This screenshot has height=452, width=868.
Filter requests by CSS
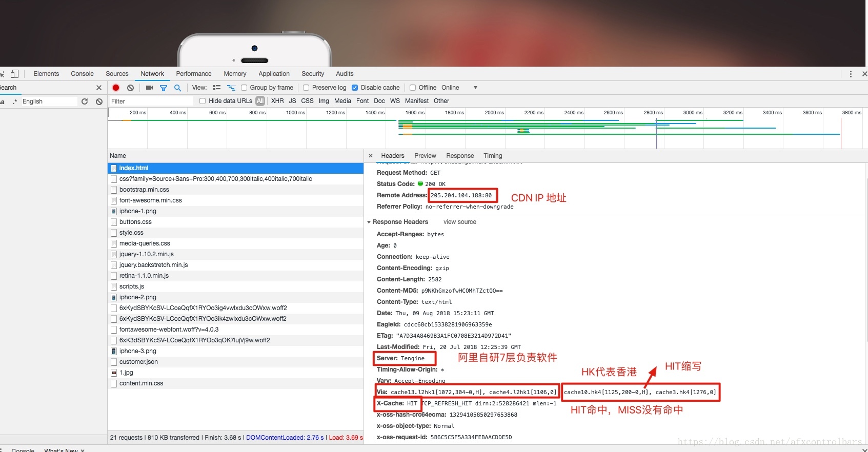307,101
